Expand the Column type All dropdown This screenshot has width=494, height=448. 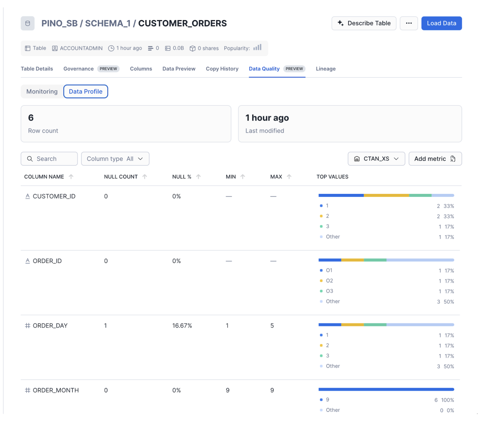tap(115, 159)
